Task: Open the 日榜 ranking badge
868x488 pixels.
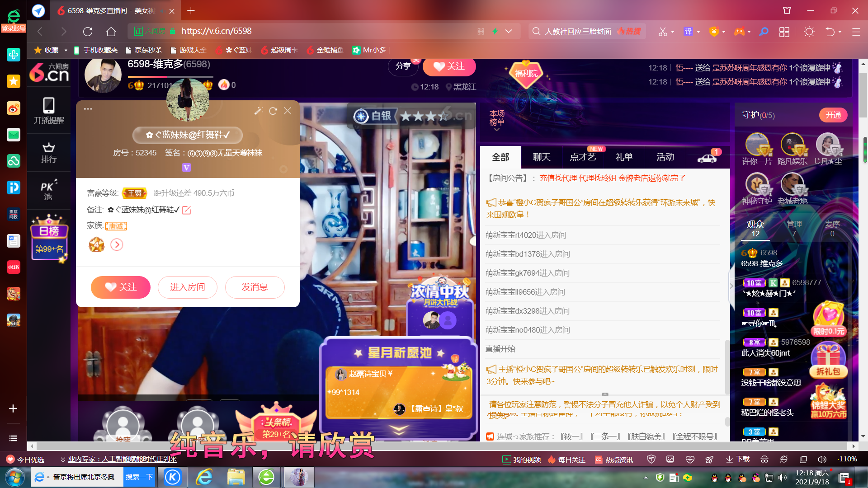Action: (49, 239)
